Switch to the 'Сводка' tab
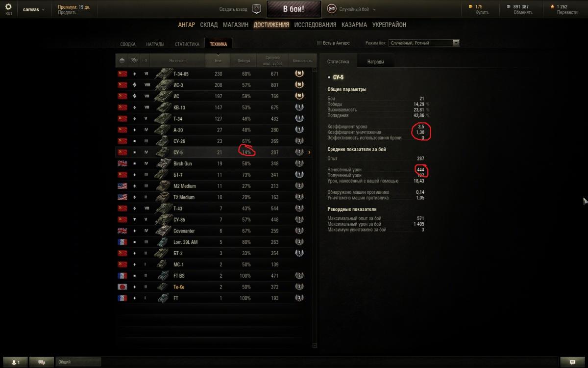Viewport: 588px width, 368px height. tap(128, 44)
